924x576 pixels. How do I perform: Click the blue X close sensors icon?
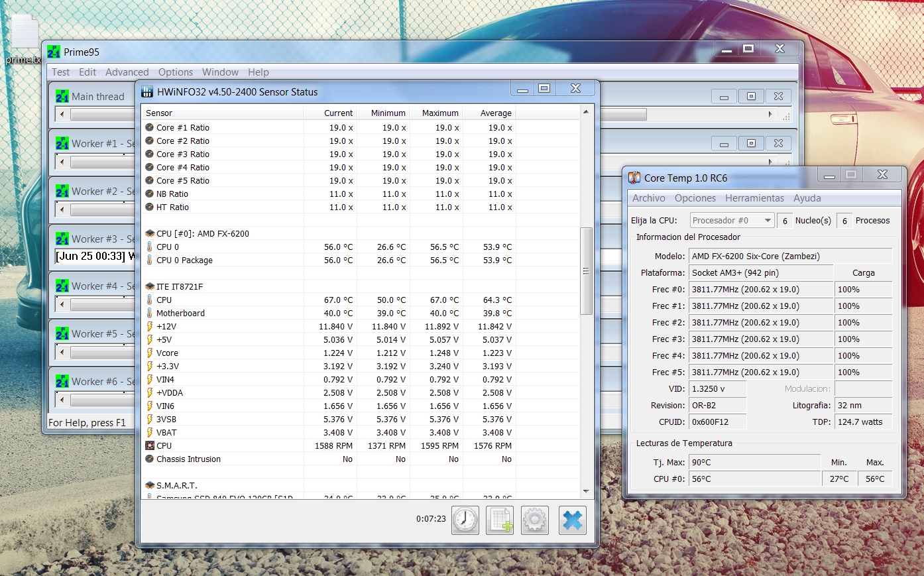(x=572, y=520)
